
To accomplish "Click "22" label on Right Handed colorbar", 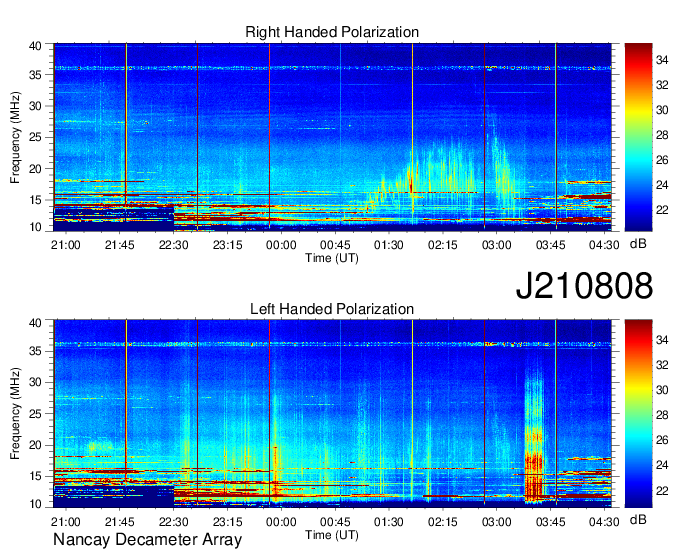I will 662,210.
